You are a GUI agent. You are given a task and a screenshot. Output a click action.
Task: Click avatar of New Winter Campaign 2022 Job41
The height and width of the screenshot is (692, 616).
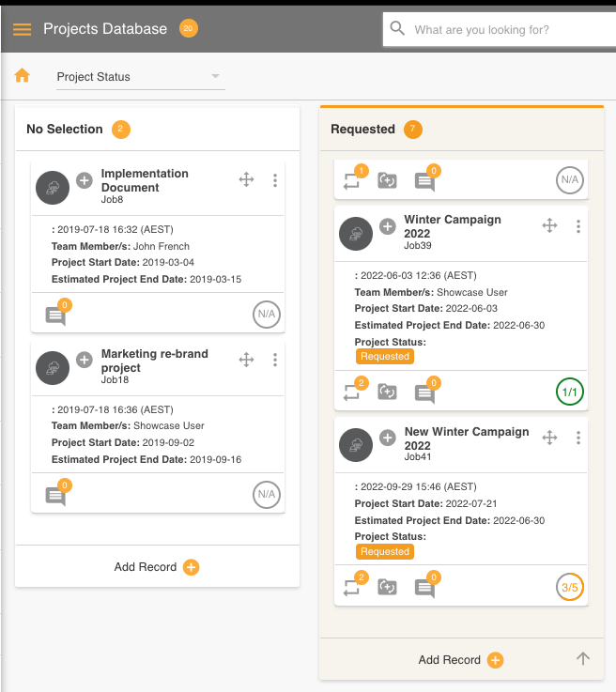coord(356,445)
